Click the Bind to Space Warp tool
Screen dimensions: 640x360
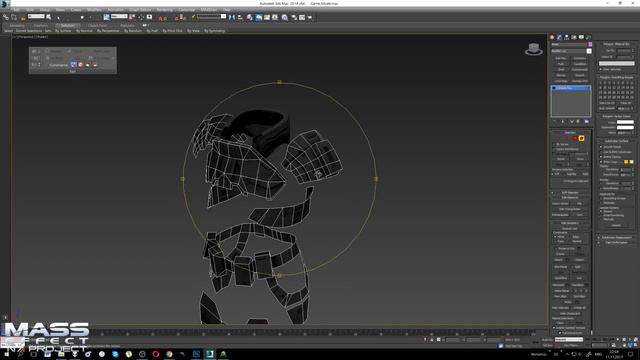pos(22,17)
